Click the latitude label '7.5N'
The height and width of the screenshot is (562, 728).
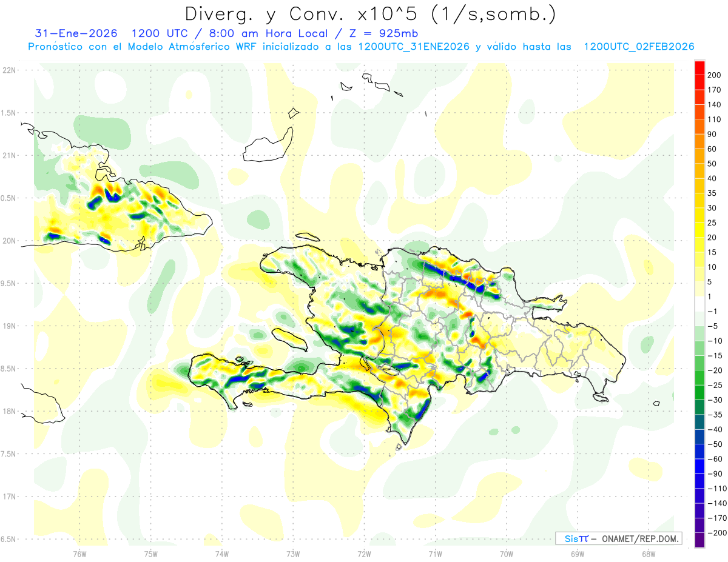click(8, 454)
